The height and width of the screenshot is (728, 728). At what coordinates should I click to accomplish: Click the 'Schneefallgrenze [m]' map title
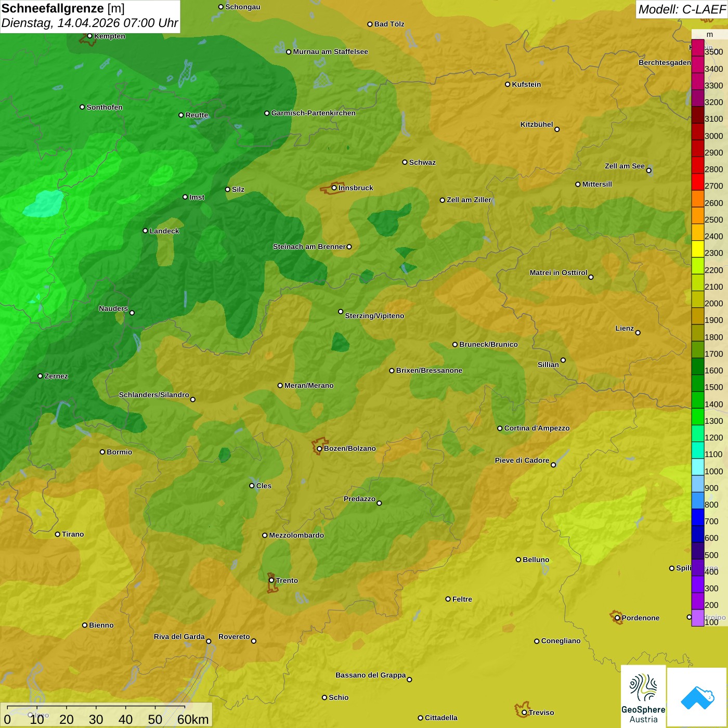[63, 8]
